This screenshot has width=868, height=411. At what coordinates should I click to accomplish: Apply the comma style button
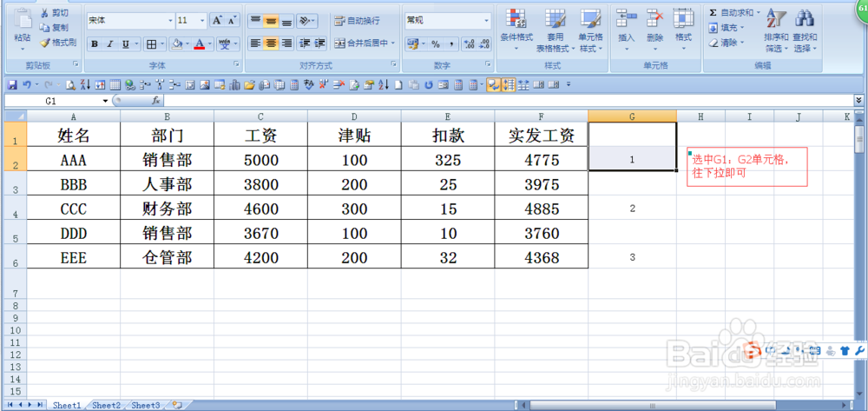[451, 44]
